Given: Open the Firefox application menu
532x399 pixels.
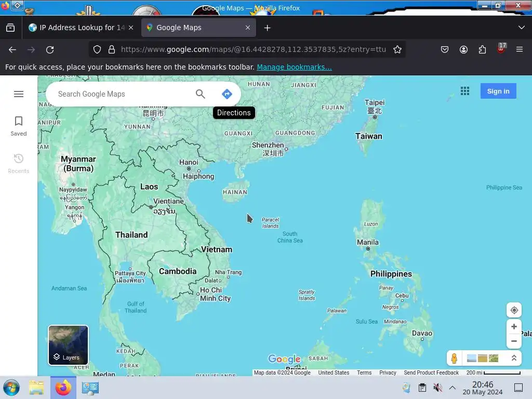Looking at the screenshot, I should pos(520,49).
